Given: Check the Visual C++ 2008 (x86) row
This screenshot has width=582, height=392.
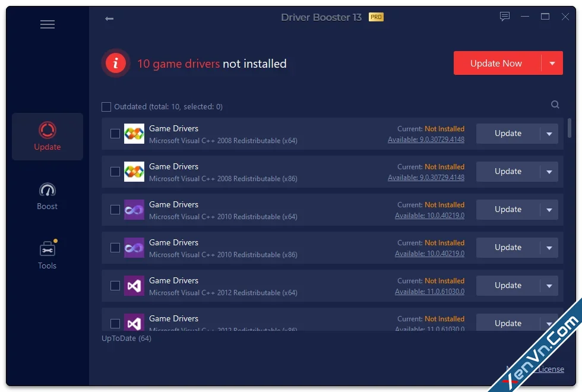Looking at the screenshot, I should click(x=115, y=172).
